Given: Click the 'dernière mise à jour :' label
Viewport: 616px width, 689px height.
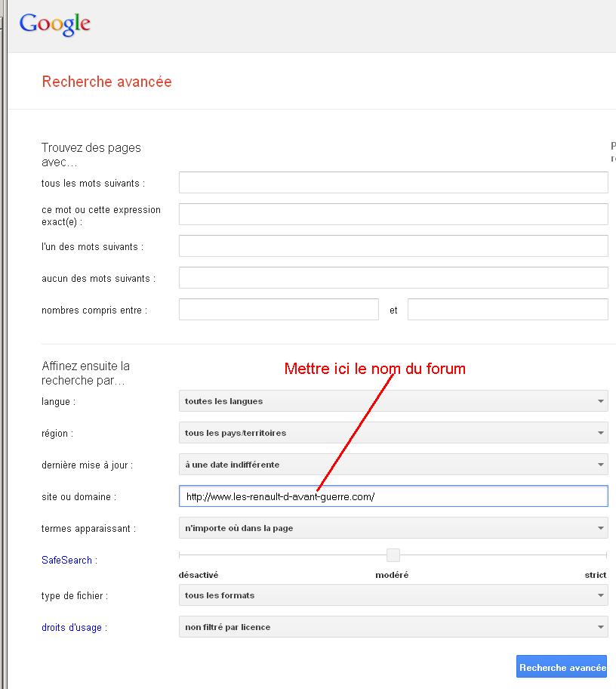Looking at the screenshot, I should pos(87,465).
